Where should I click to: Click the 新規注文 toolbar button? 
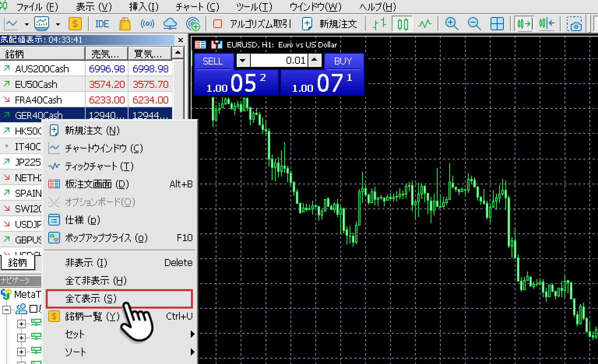[330, 24]
